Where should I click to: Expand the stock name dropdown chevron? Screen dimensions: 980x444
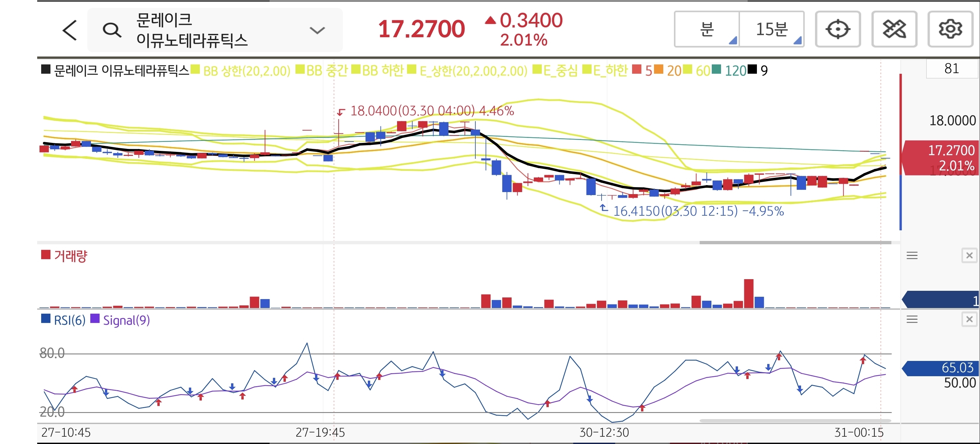click(317, 30)
